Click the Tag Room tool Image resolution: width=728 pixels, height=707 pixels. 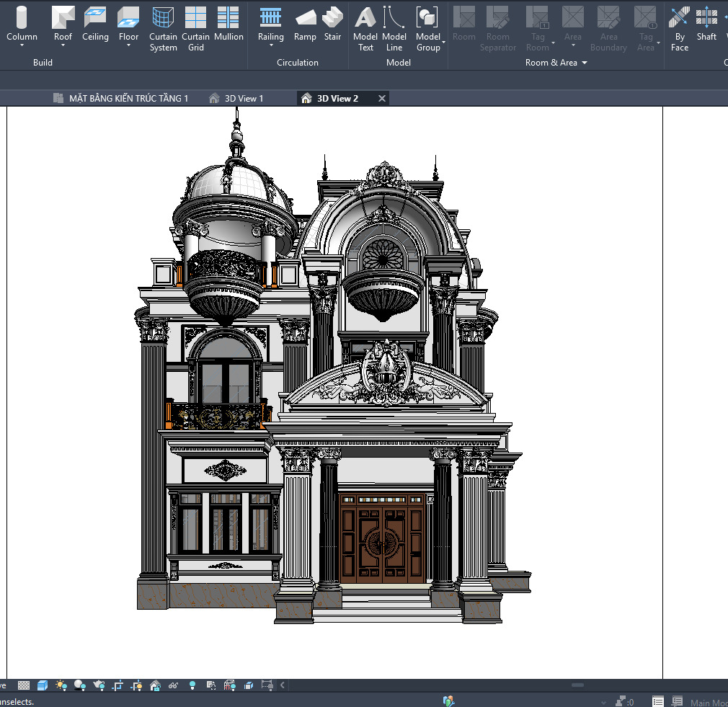(x=538, y=29)
